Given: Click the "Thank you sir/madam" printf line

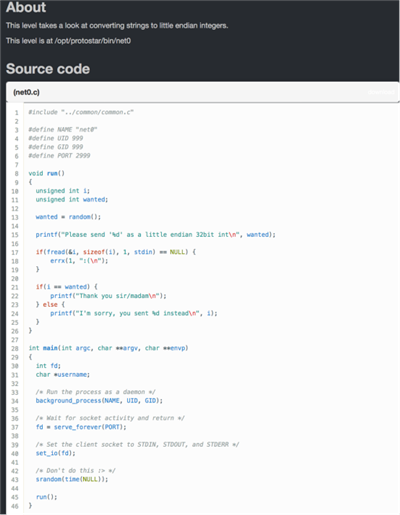Looking at the screenshot, I should tap(108, 296).
